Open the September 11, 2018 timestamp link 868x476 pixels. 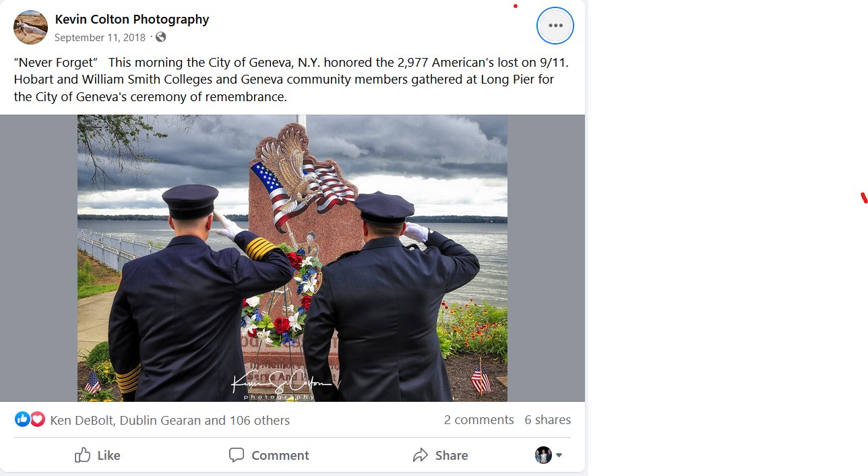point(100,37)
